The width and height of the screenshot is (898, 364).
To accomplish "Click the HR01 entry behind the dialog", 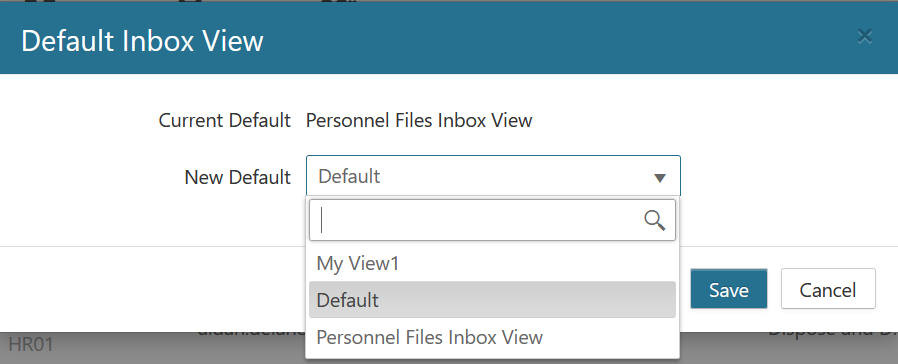I will pyautogui.click(x=31, y=345).
